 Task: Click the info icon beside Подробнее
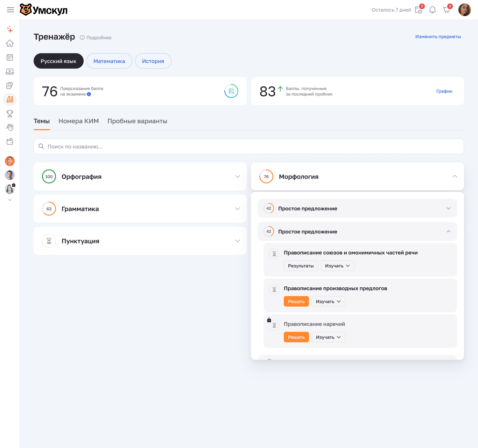click(82, 37)
